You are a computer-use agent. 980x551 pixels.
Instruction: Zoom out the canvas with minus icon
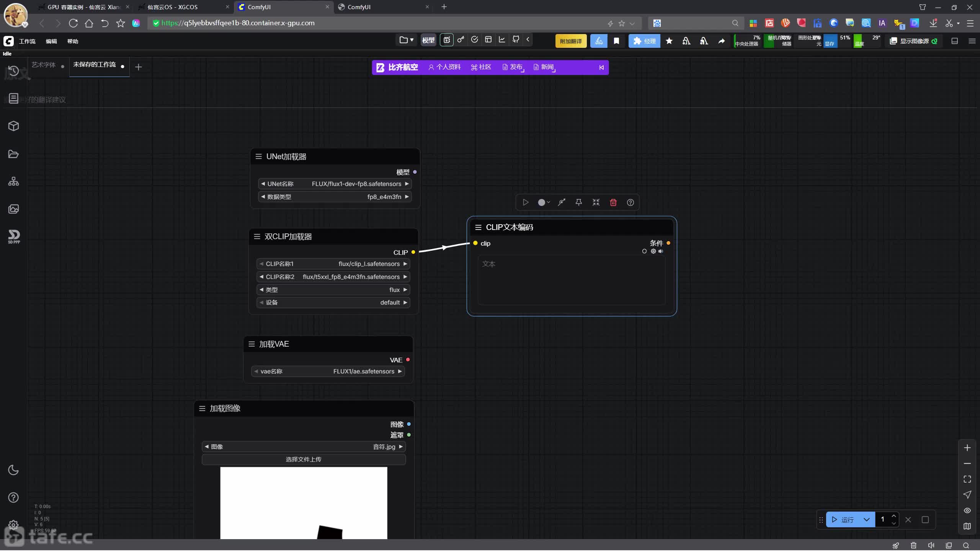pos(967,463)
